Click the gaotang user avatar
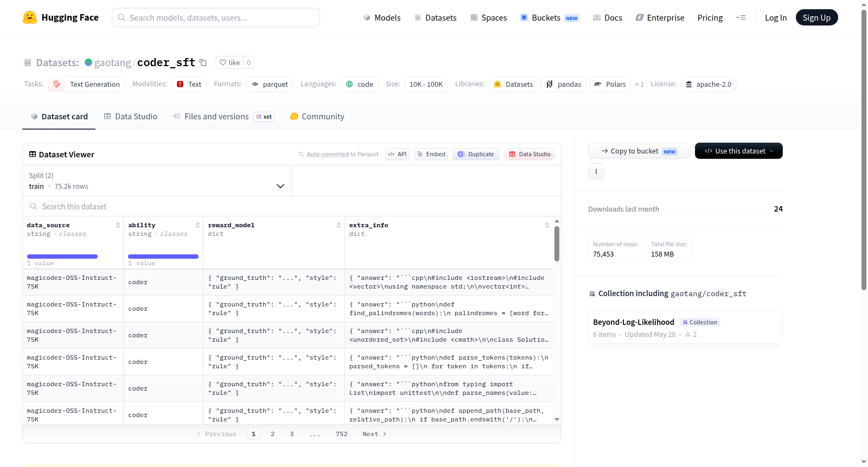868x467 pixels. click(88, 62)
